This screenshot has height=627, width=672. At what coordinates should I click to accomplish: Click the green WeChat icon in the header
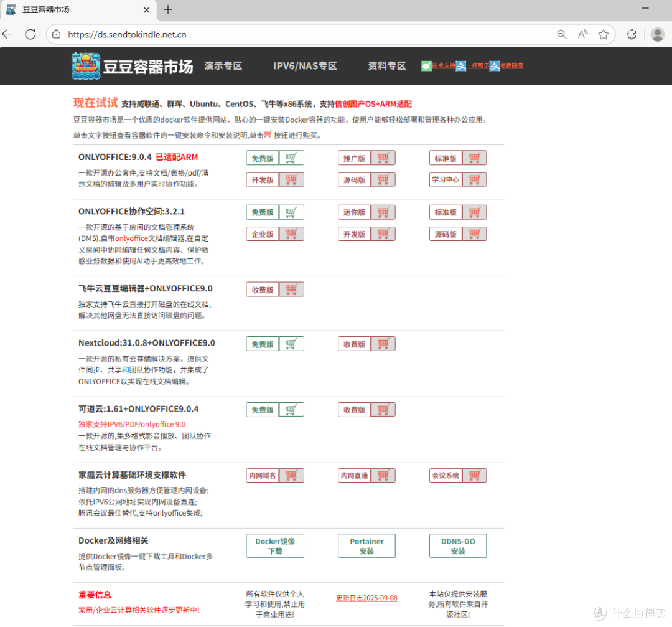(x=426, y=66)
